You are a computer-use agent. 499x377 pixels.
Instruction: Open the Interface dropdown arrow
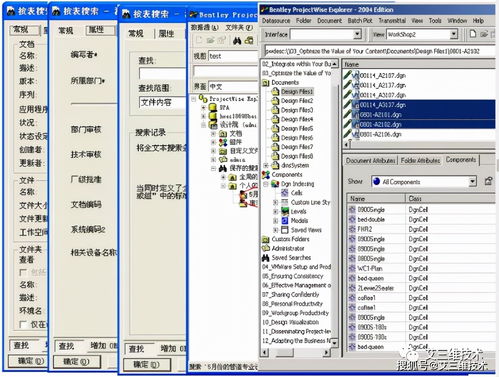(357, 34)
